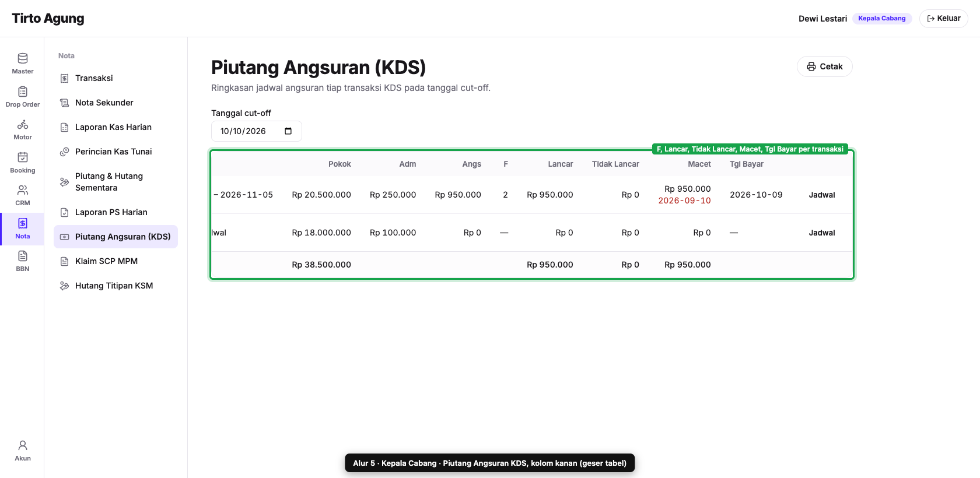The width and height of the screenshot is (980, 478).
Task: Click the Rp 250.000 Adm cell
Action: click(x=393, y=195)
